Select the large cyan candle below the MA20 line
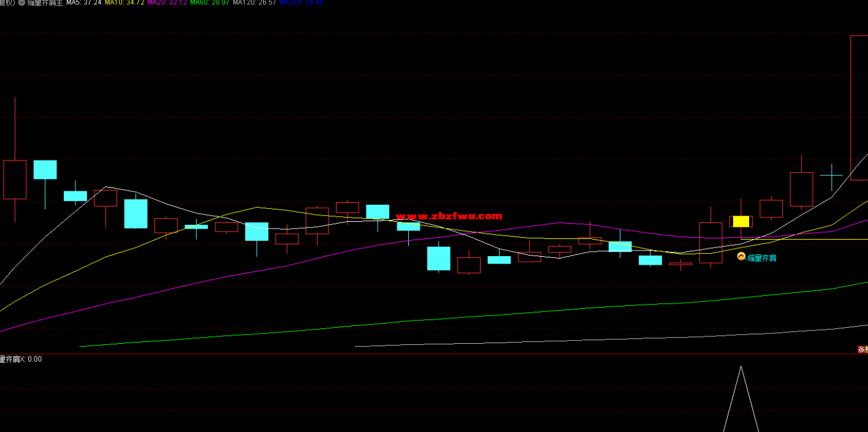Image resolution: width=868 pixels, height=432 pixels. 439,258
